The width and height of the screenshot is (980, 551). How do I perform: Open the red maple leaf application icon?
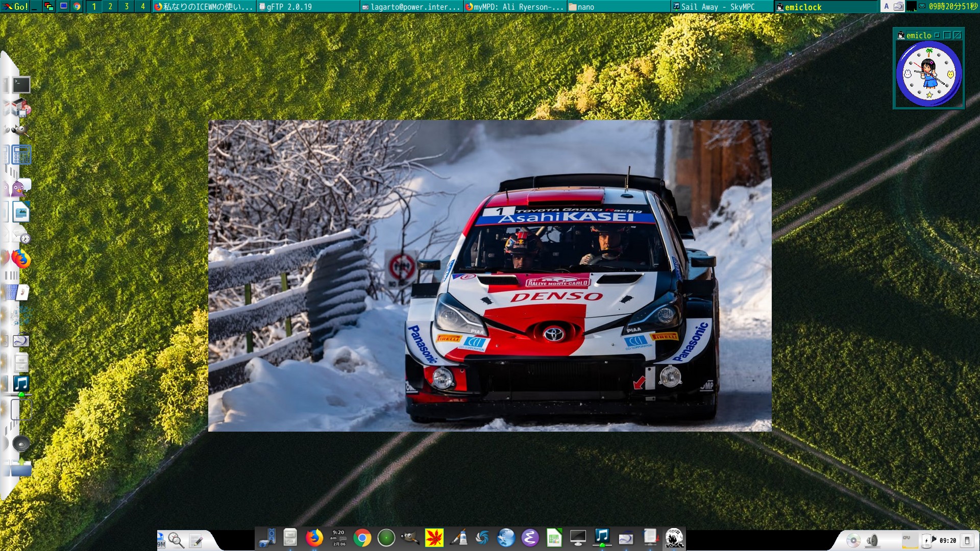pyautogui.click(x=434, y=538)
